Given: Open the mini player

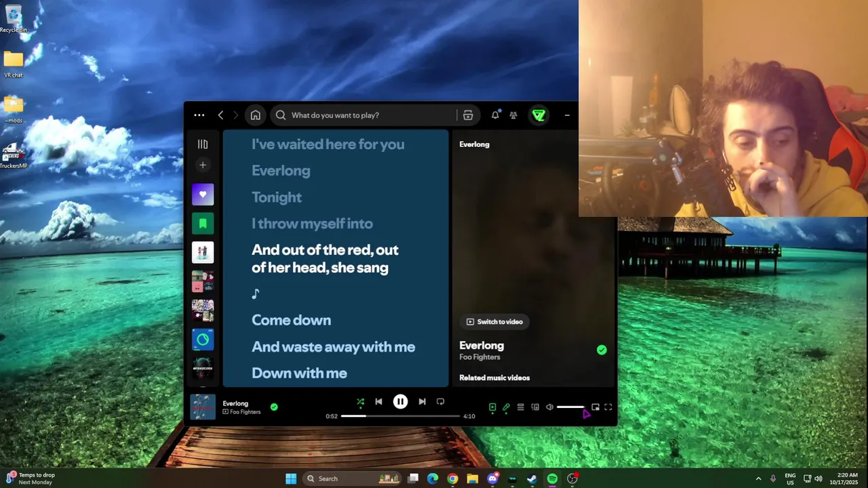Looking at the screenshot, I should [x=595, y=407].
